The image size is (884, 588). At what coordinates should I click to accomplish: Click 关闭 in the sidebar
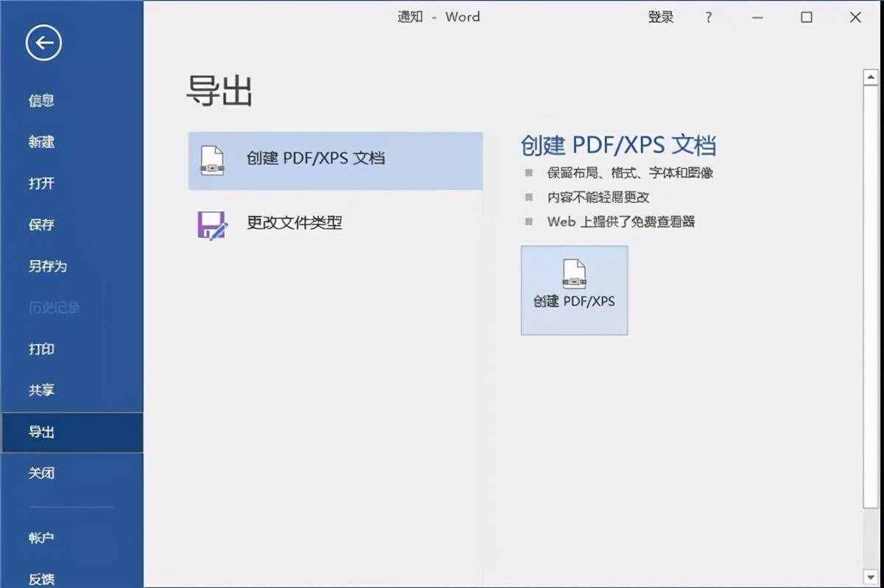coord(41,472)
